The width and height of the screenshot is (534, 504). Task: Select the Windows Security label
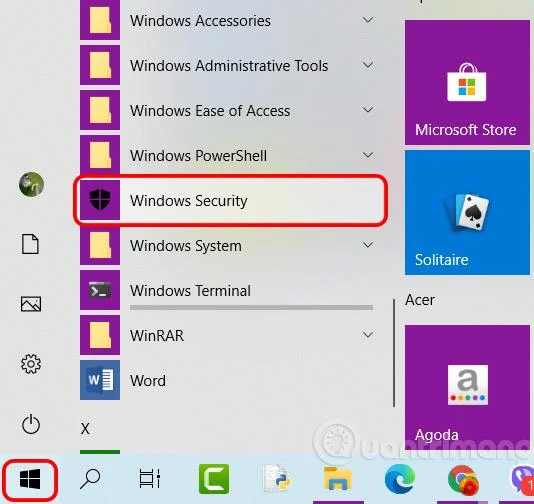click(x=188, y=201)
